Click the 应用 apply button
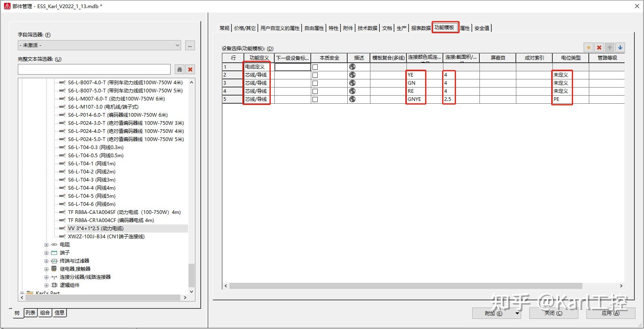Screen dimensions: 644x329 [610, 313]
